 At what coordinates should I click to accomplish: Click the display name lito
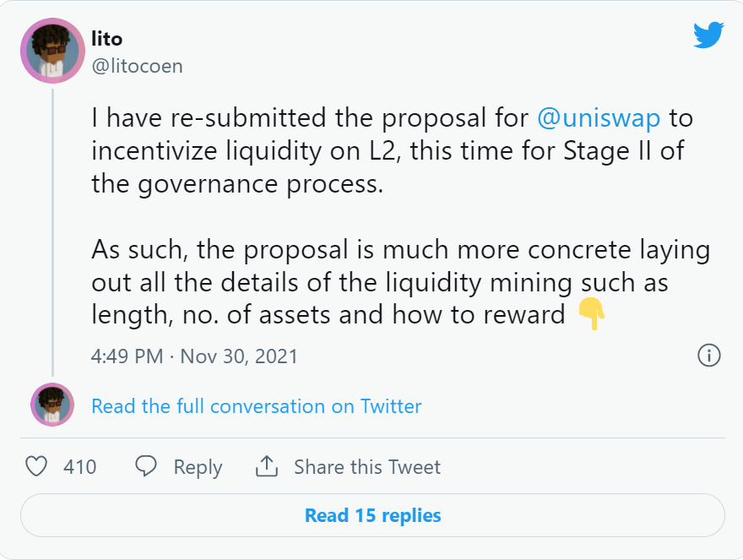107,39
